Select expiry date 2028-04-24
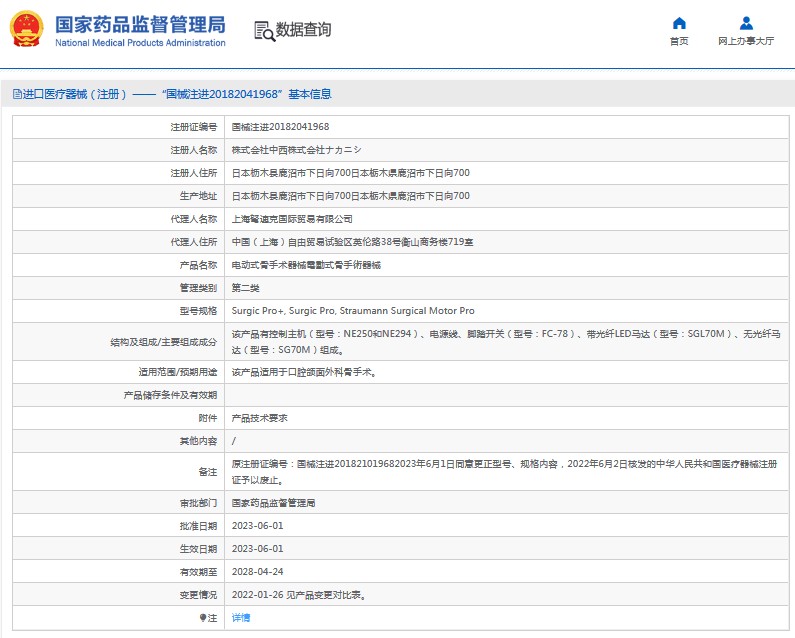The image size is (795, 638). tap(258, 572)
